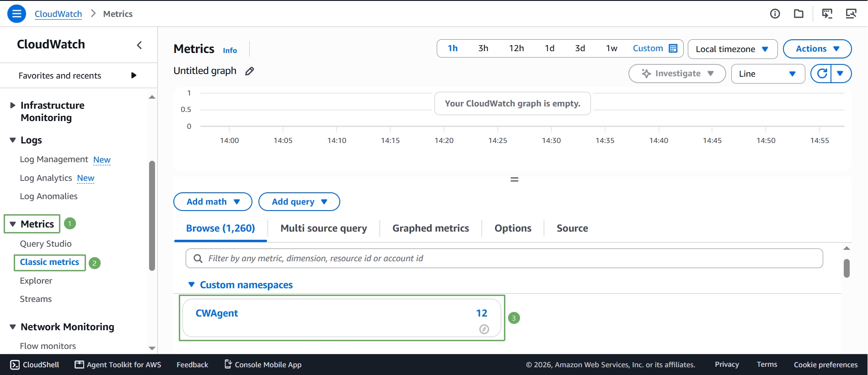Collapse the Network Monitoring section
This screenshot has width=868, height=375.
(x=13, y=327)
